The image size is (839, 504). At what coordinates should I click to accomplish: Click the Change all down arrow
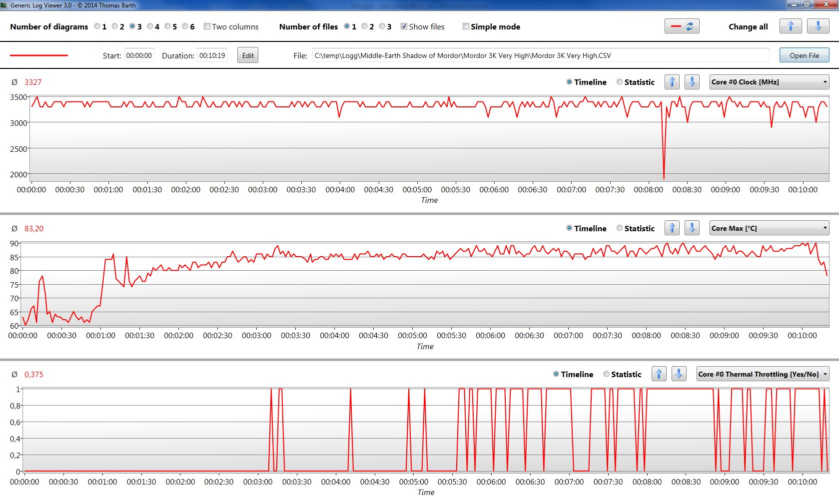tap(818, 26)
